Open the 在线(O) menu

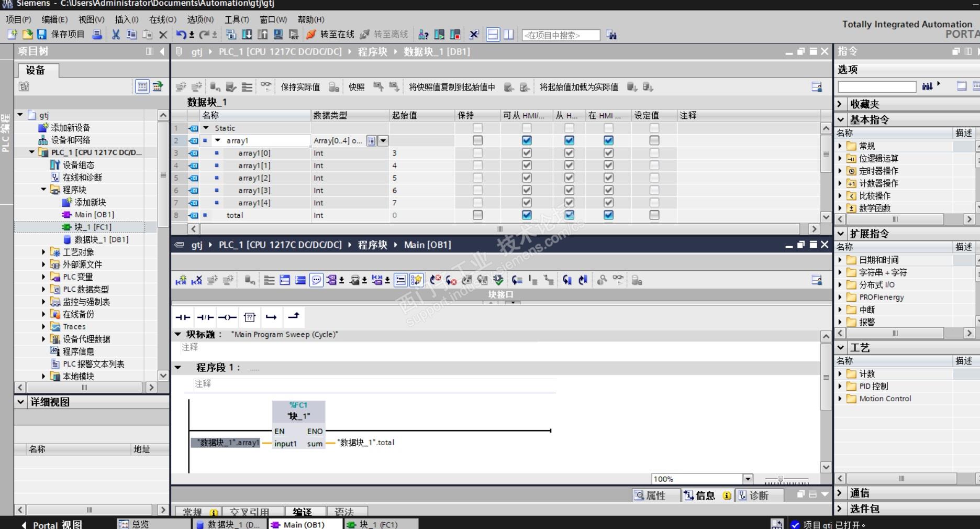pos(163,19)
